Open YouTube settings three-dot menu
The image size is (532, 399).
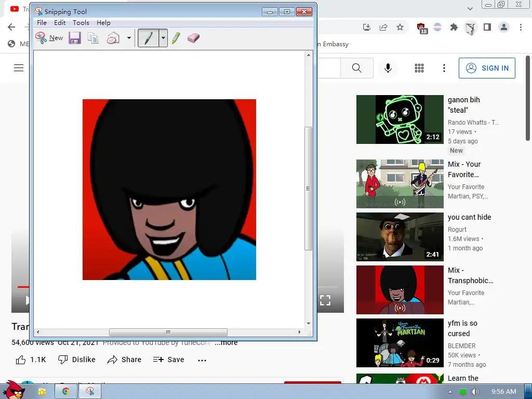tap(444, 68)
